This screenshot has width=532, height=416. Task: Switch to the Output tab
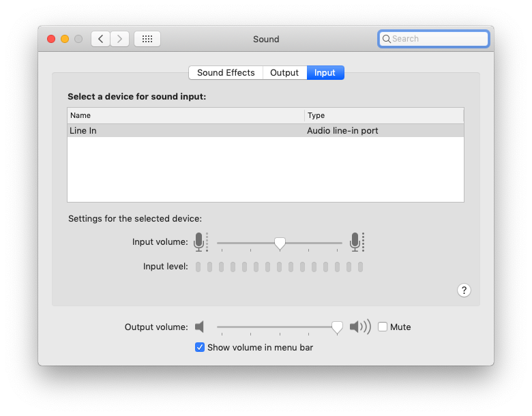click(284, 72)
